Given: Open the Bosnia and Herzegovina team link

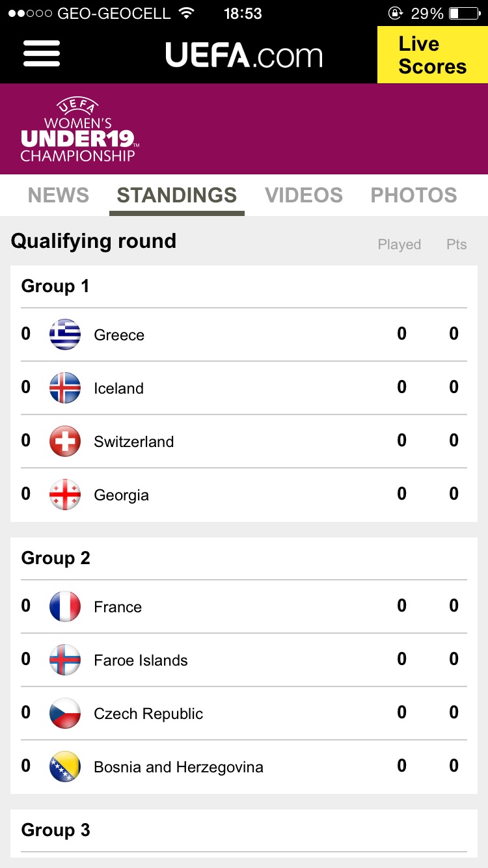Looking at the screenshot, I should coord(178,767).
